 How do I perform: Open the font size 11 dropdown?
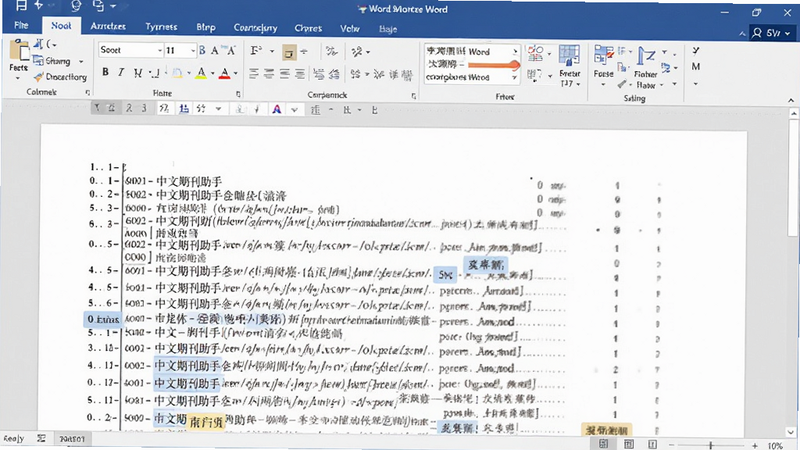coord(193,50)
